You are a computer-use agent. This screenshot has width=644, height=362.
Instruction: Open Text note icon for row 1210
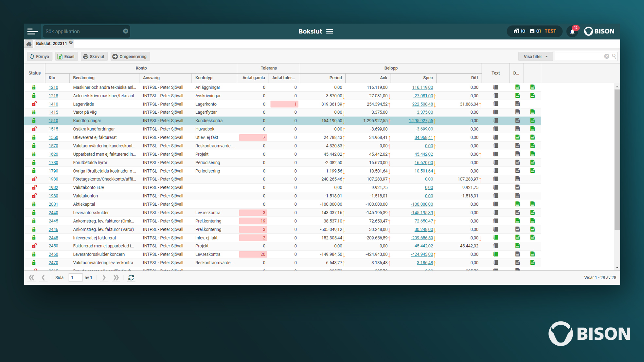pos(496,87)
